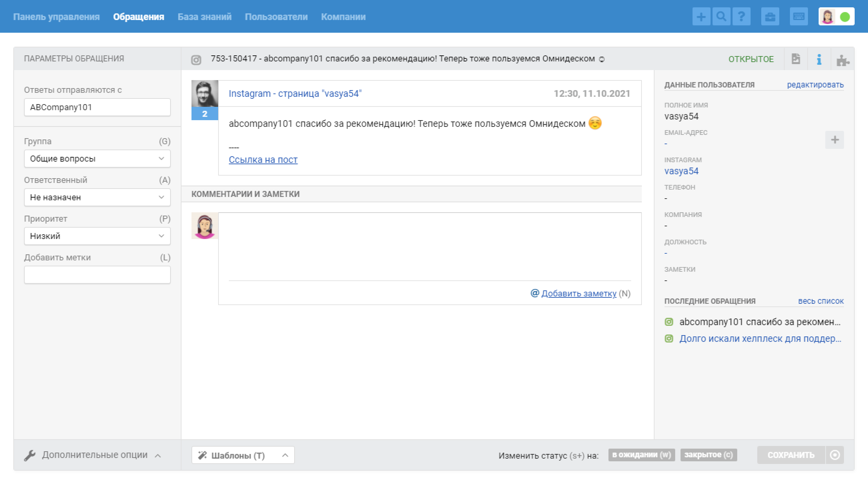Toggle the green online status indicator
Image resolution: width=868 pixels, height=484 pixels.
point(845,16)
